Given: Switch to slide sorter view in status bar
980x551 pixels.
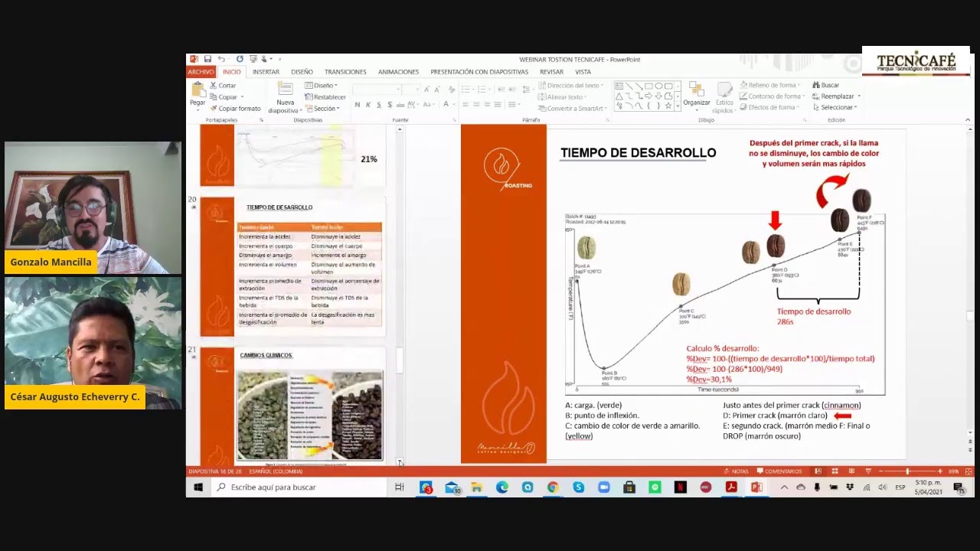Looking at the screenshot, I should pyautogui.click(x=835, y=471).
